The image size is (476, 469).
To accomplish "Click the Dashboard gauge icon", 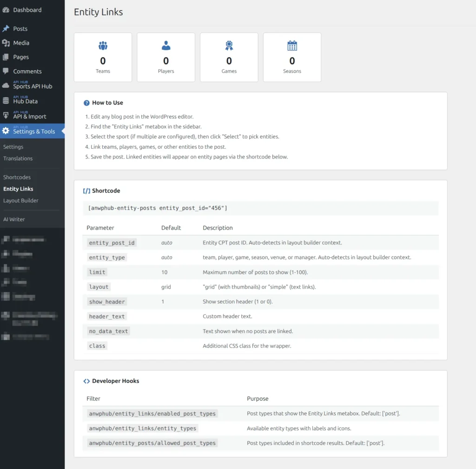I will click(6, 10).
